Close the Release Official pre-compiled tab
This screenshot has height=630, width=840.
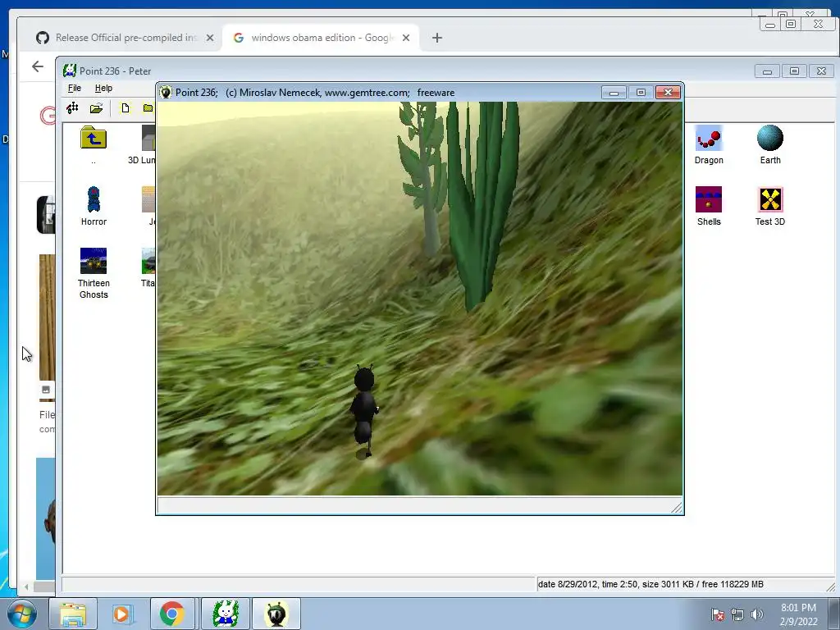click(210, 38)
